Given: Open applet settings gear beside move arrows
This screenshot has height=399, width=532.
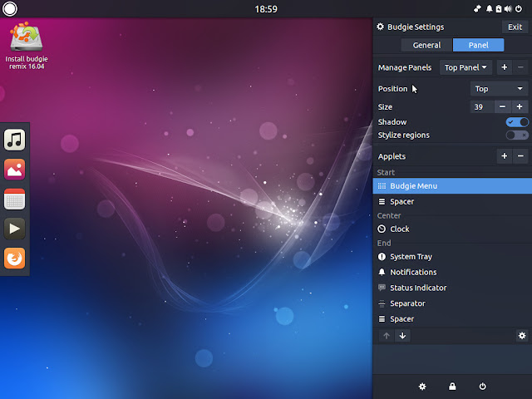Looking at the screenshot, I should click(x=522, y=336).
